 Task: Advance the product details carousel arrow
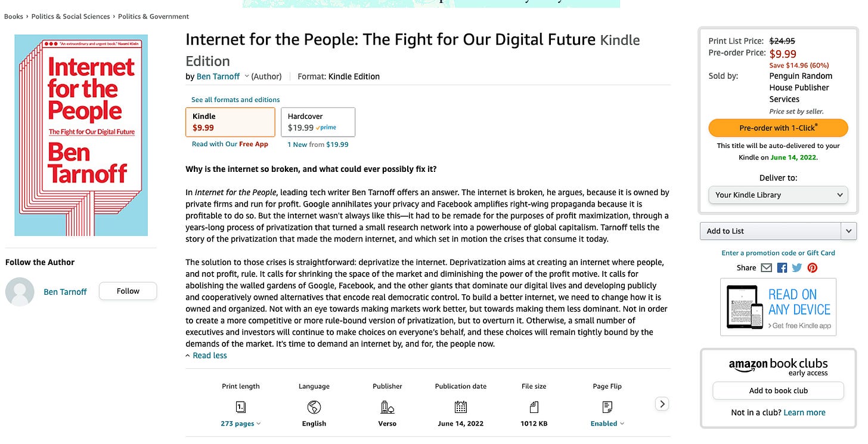point(661,403)
